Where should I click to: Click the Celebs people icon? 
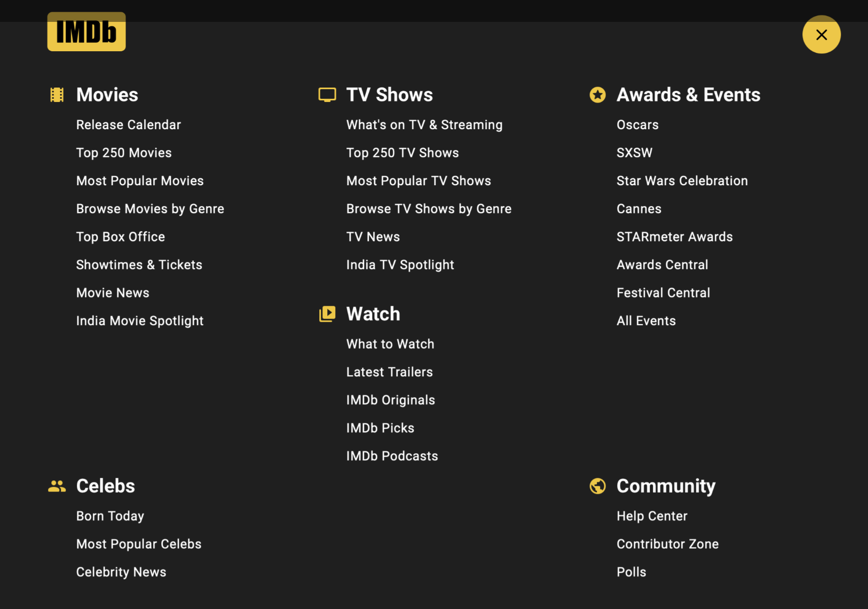click(x=57, y=486)
